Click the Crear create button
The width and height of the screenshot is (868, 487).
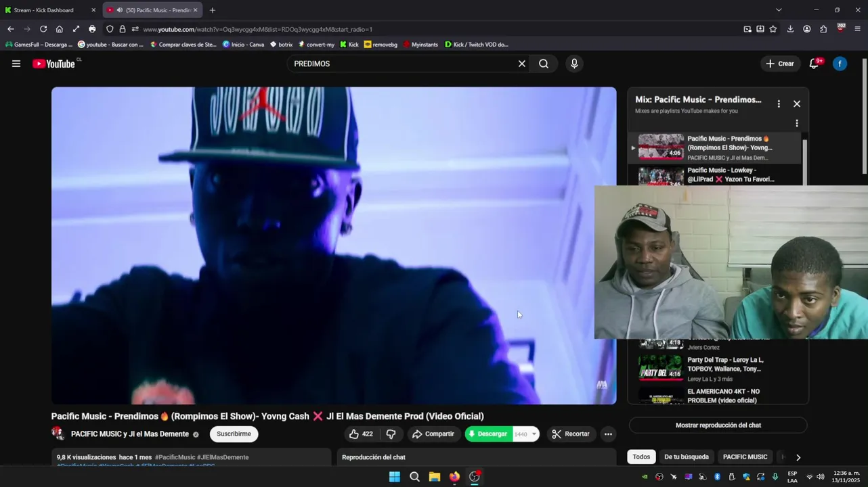(x=779, y=64)
